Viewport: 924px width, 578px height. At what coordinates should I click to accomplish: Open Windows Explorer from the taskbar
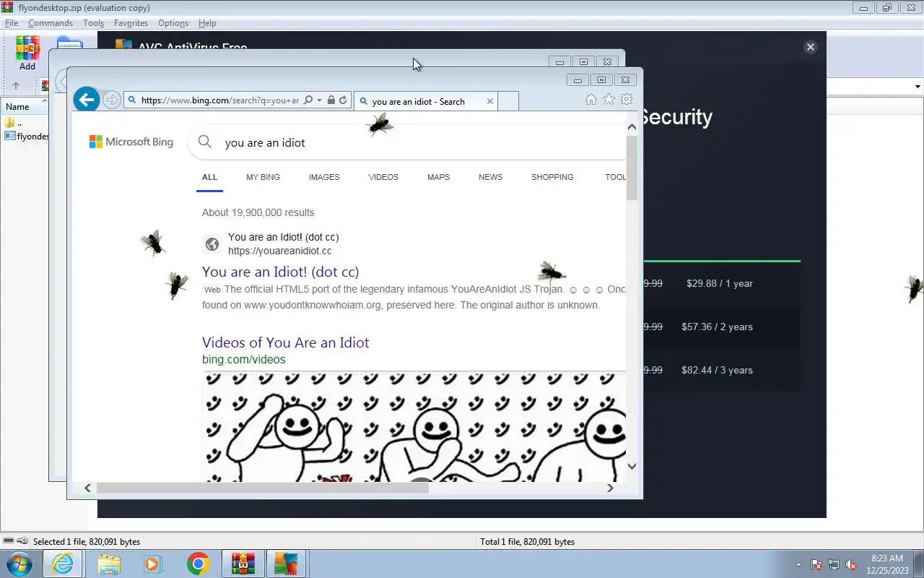tap(108, 564)
